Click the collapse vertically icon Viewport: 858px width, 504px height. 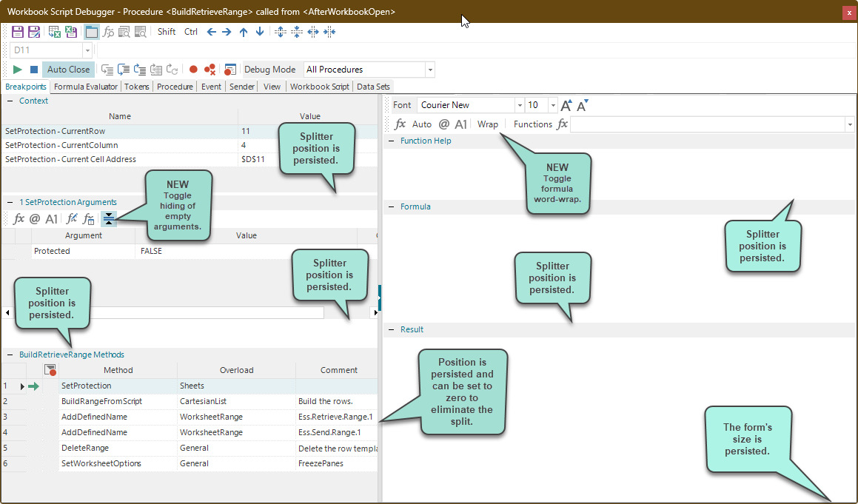(x=297, y=32)
